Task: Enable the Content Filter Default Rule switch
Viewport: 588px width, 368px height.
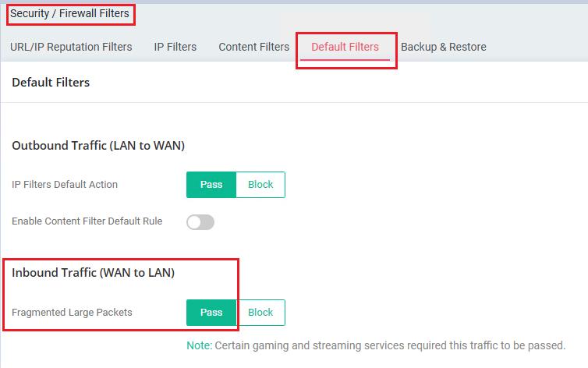Action: point(200,222)
